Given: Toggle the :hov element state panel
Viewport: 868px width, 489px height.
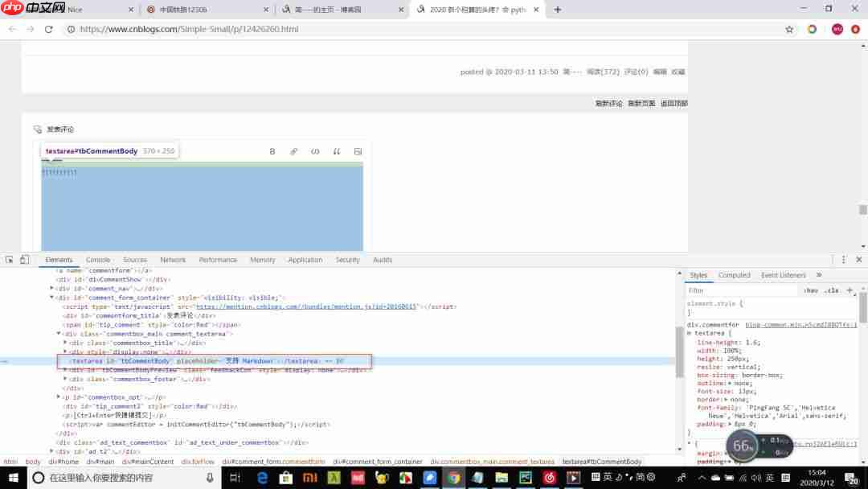Looking at the screenshot, I should click(811, 290).
